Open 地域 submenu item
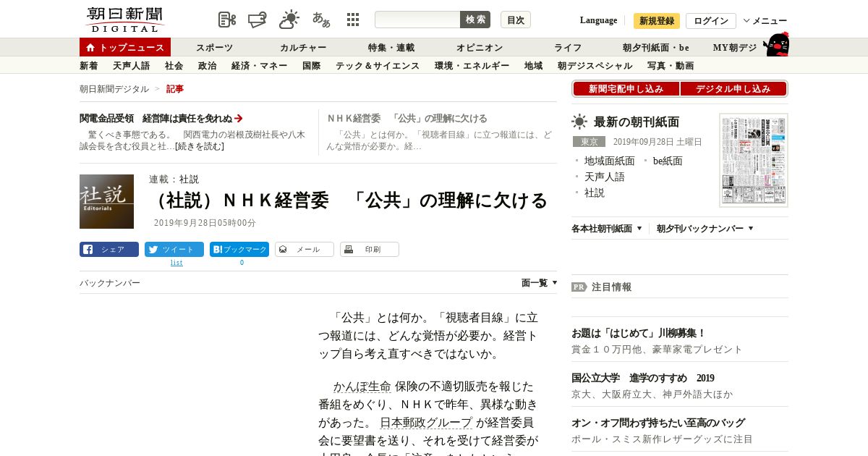 534,66
